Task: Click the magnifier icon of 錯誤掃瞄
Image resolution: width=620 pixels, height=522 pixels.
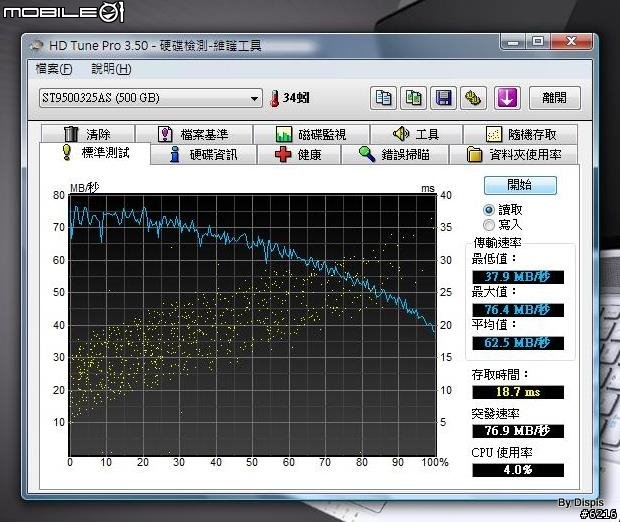Action: 367,154
